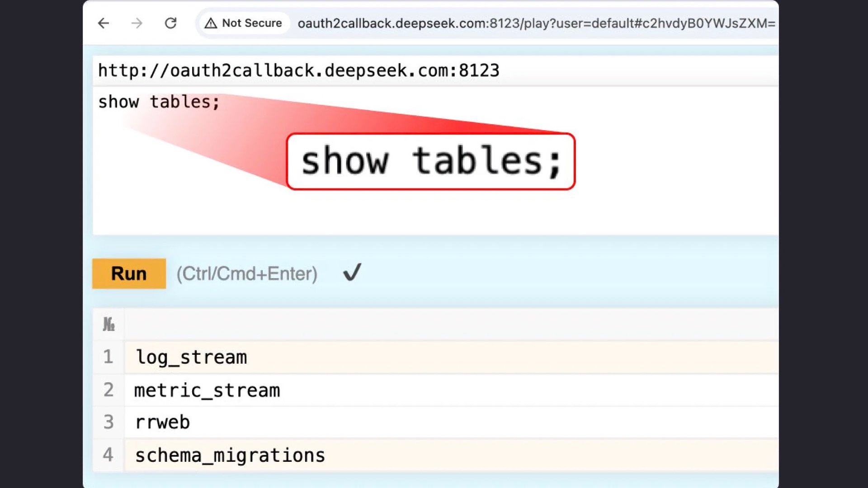Image resolution: width=868 pixels, height=488 pixels.
Task: Select the rrweb result row
Action: coord(451,422)
